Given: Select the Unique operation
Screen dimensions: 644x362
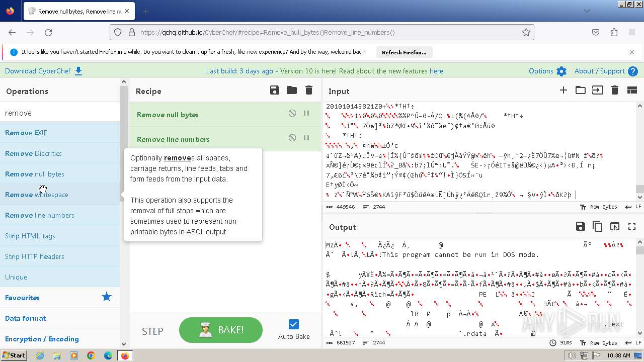Looking at the screenshot, I should (60, 277).
